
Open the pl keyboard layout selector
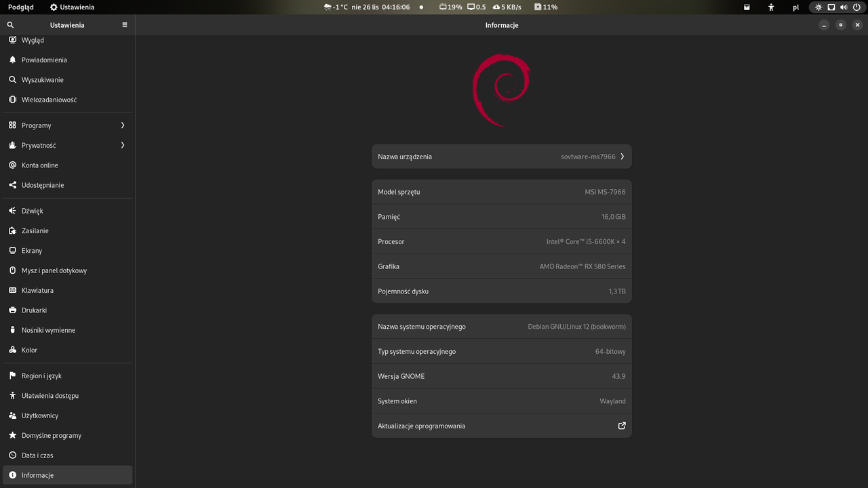(796, 7)
